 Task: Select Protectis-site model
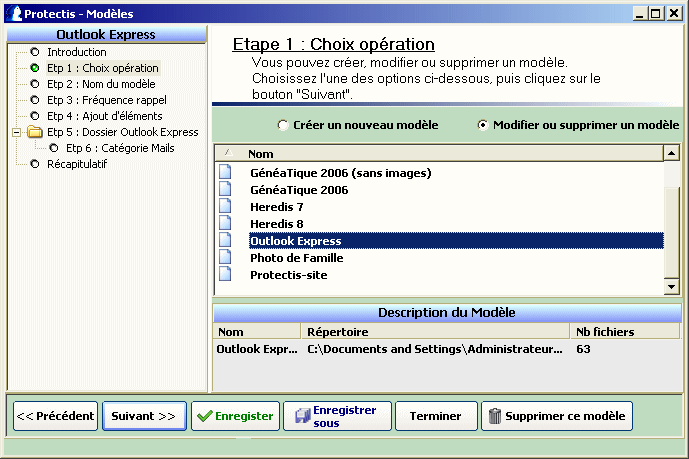(x=289, y=275)
